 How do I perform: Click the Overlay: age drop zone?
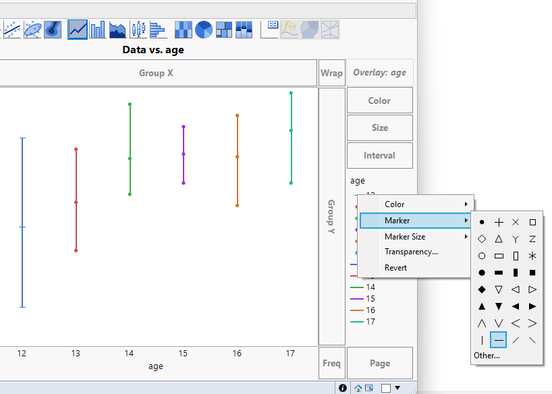[x=380, y=73]
